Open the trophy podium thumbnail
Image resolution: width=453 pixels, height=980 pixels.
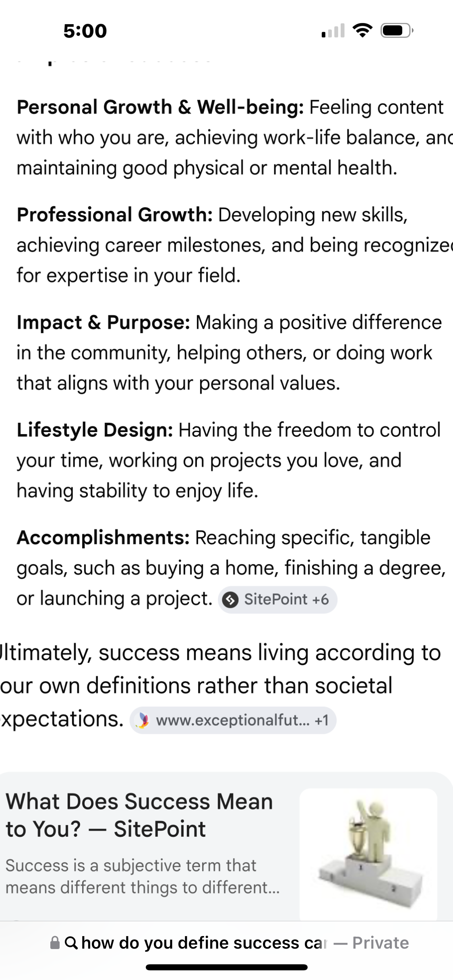pos(368,853)
